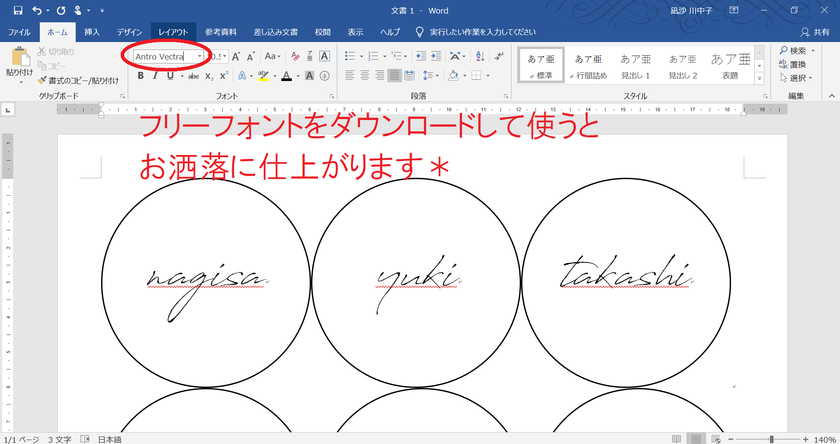
Task: Apply numbered list formatting
Action: 373,56
